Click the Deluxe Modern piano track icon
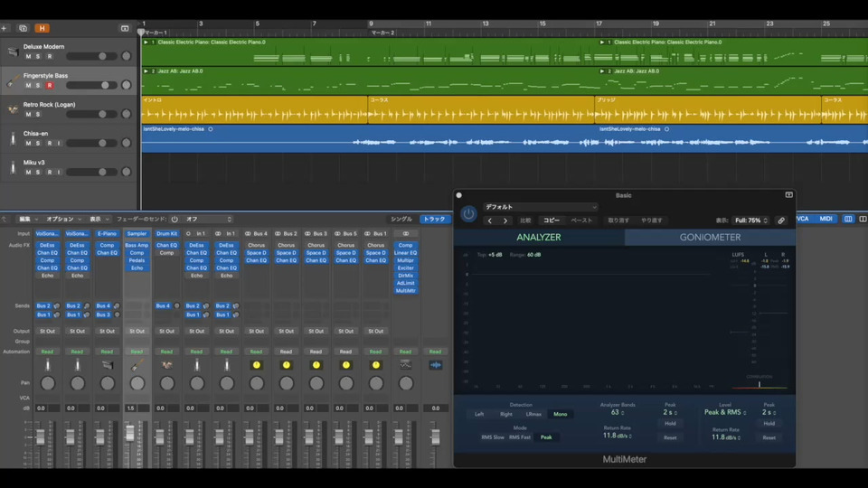 (13, 52)
